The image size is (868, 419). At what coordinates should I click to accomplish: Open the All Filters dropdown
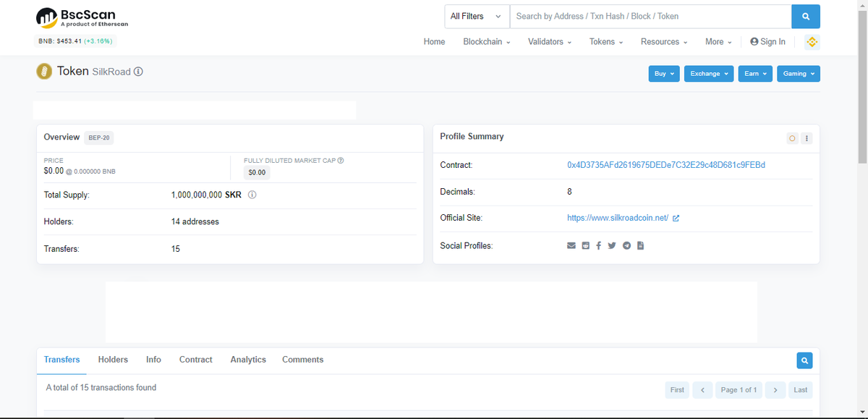(x=477, y=16)
